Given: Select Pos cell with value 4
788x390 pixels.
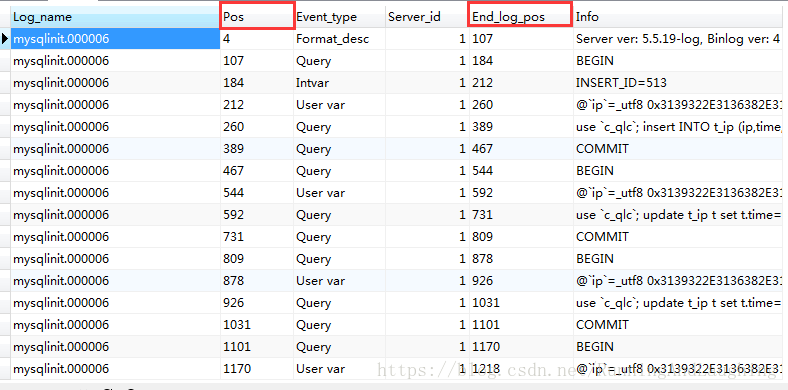Looking at the screenshot, I should pyautogui.click(x=257, y=39).
